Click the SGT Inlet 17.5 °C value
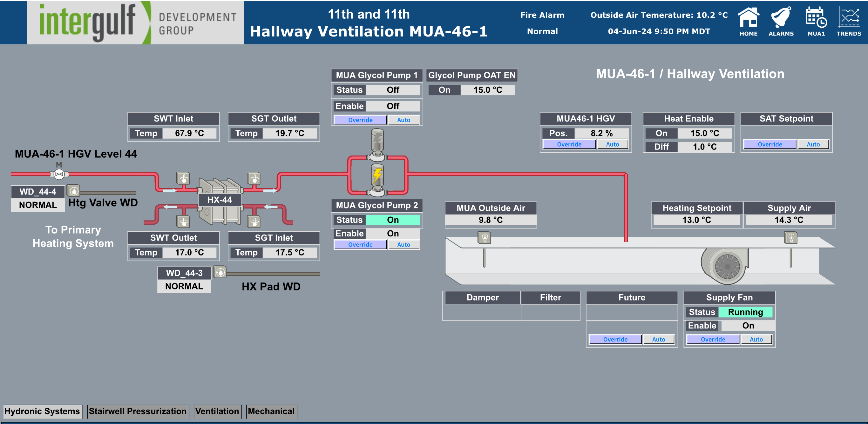The height and width of the screenshot is (424, 868). point(290,252)
